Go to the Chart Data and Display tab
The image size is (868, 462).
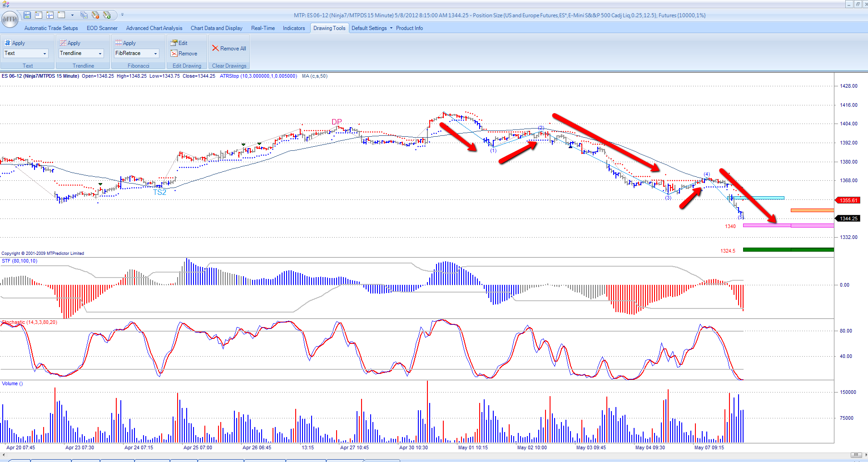[x=217, y=28]
